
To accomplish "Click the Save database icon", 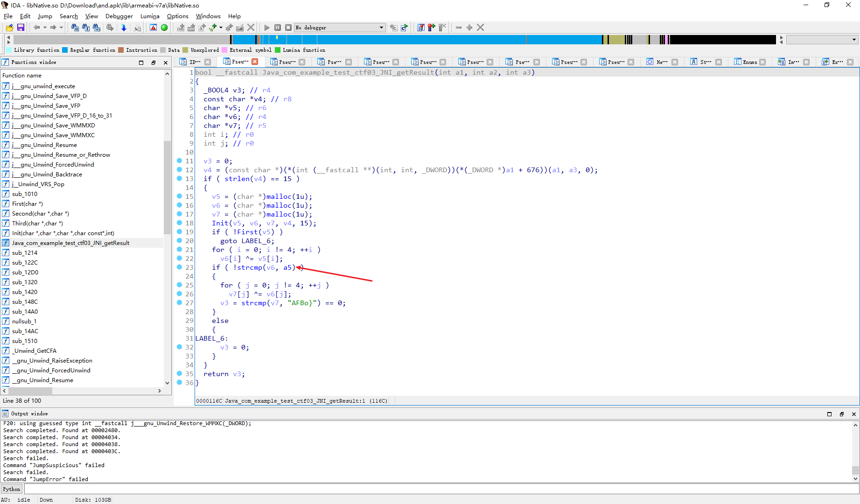I will 21,28.
